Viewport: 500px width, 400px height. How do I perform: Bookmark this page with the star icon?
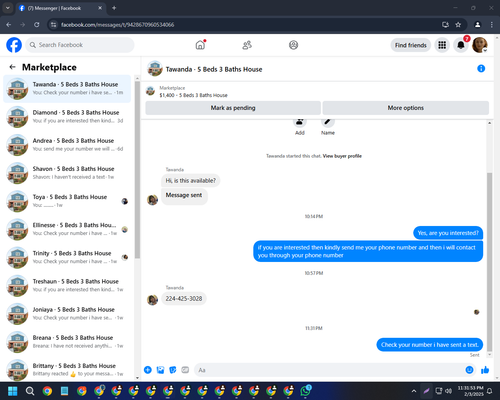458,25
